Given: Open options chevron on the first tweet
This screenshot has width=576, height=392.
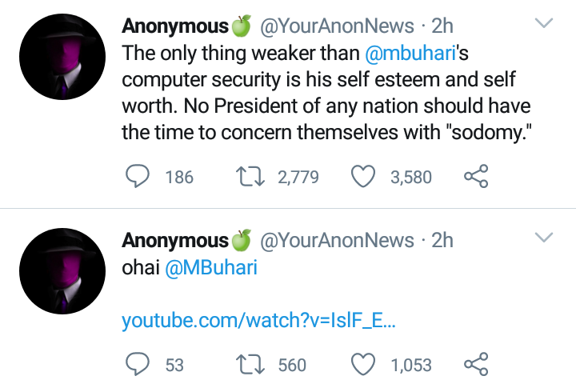Looking at the screenshot, I should click(x=544, y=24).
